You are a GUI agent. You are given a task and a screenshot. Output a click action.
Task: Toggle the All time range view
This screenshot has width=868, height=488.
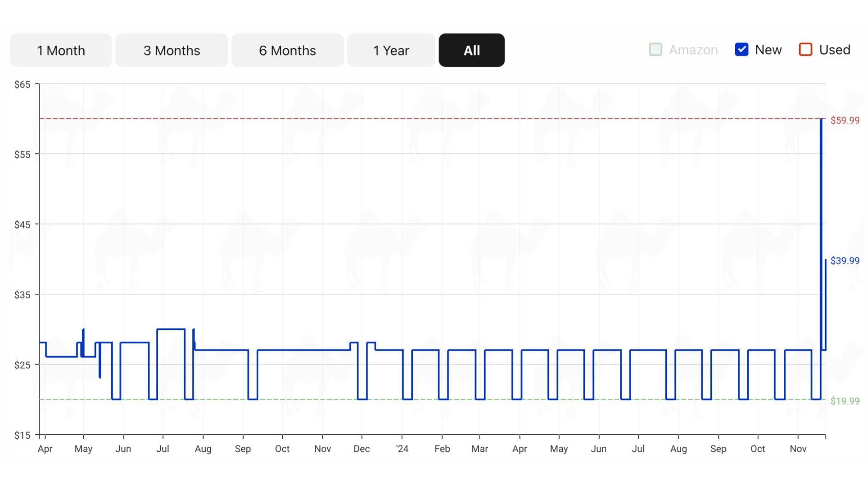(472, 50)
